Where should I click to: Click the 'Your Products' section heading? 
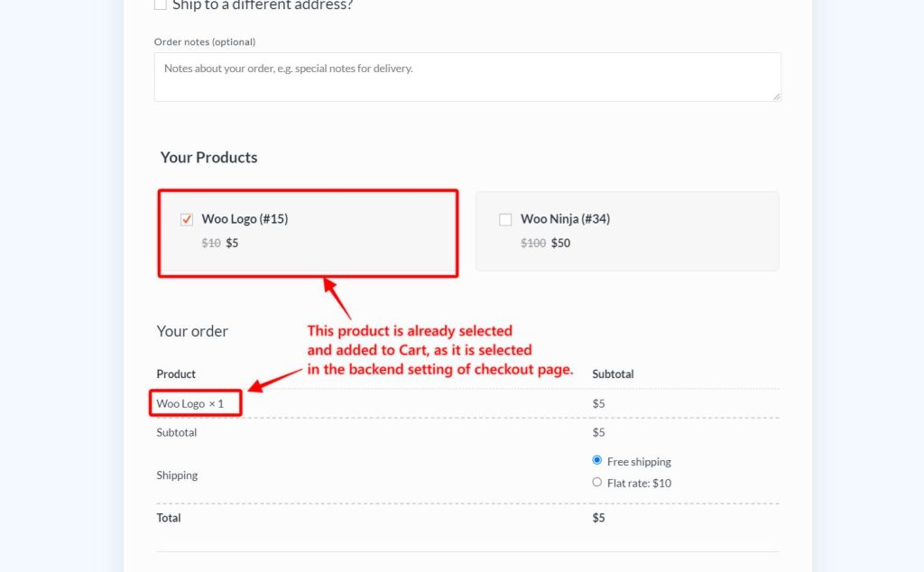(208, 157)
